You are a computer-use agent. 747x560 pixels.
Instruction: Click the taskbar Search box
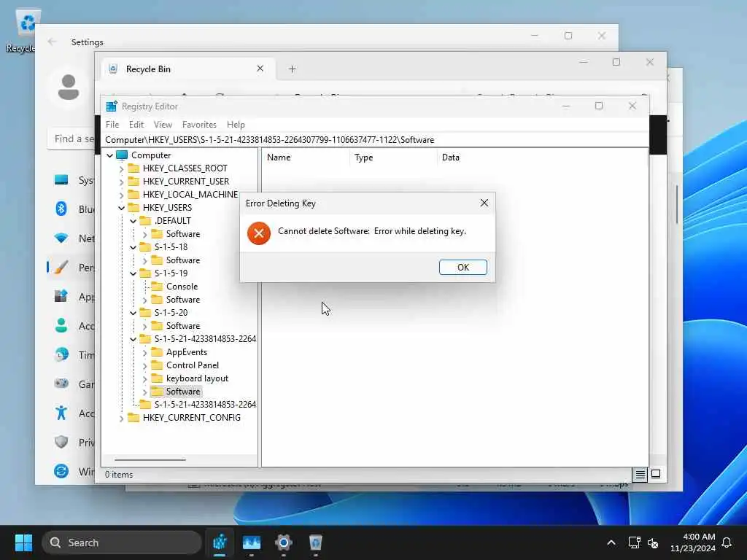tap(122, 542)
